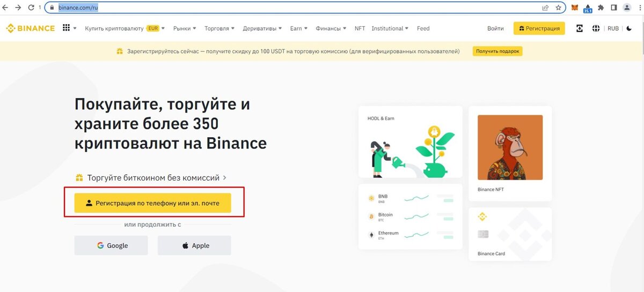Click the gift icon beside zero-fee bitcoin text

point(79,177)
